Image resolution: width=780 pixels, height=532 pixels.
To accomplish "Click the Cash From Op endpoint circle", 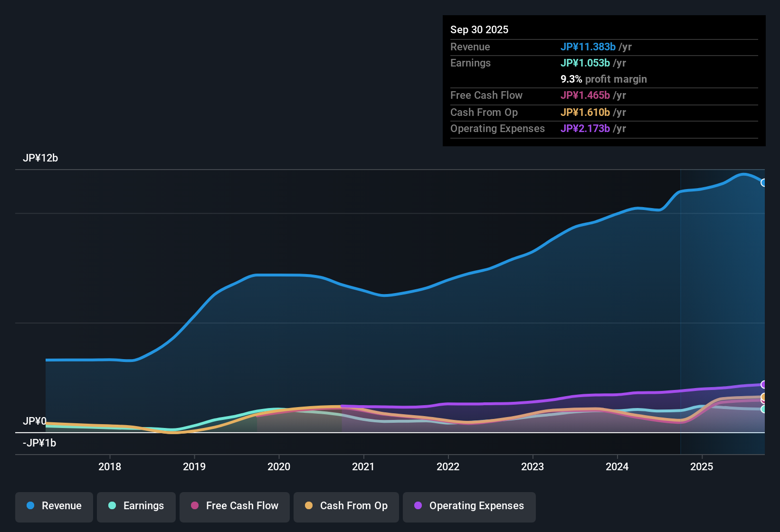I will pyautogui.click(x=764, y=397).
